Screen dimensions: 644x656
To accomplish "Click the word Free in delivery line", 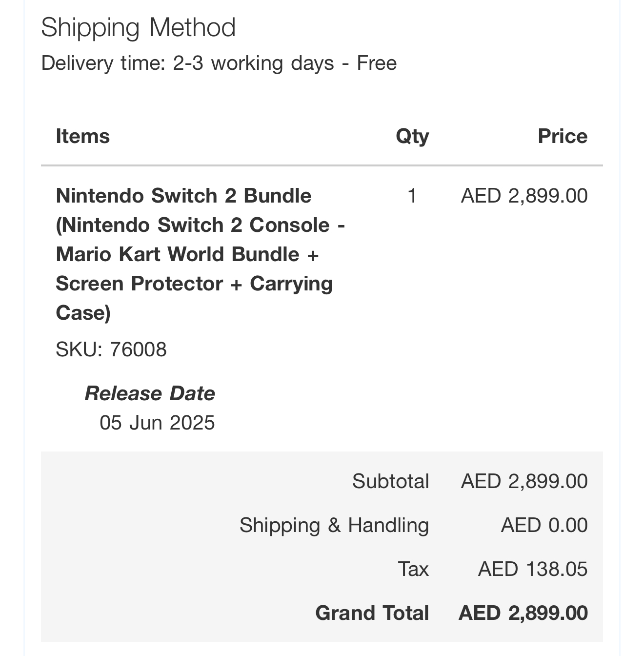I will pos(377,63).
